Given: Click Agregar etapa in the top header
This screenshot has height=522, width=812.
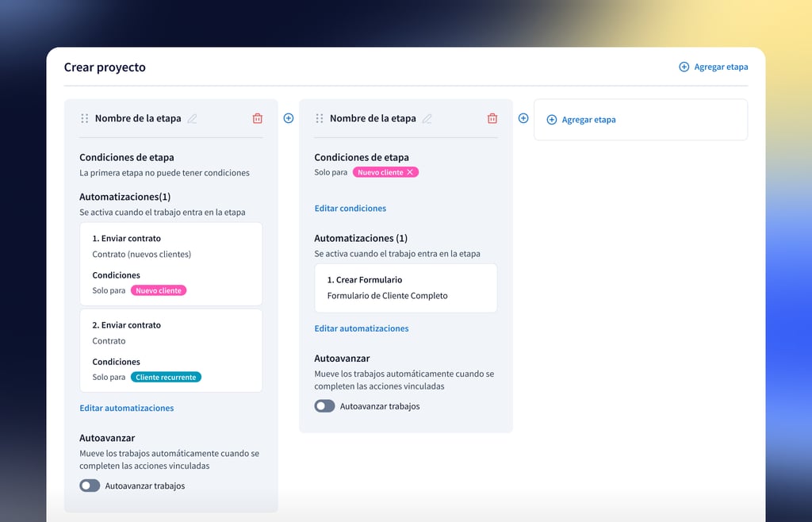Looking at the screenshot, I should (x=713, y=67).
